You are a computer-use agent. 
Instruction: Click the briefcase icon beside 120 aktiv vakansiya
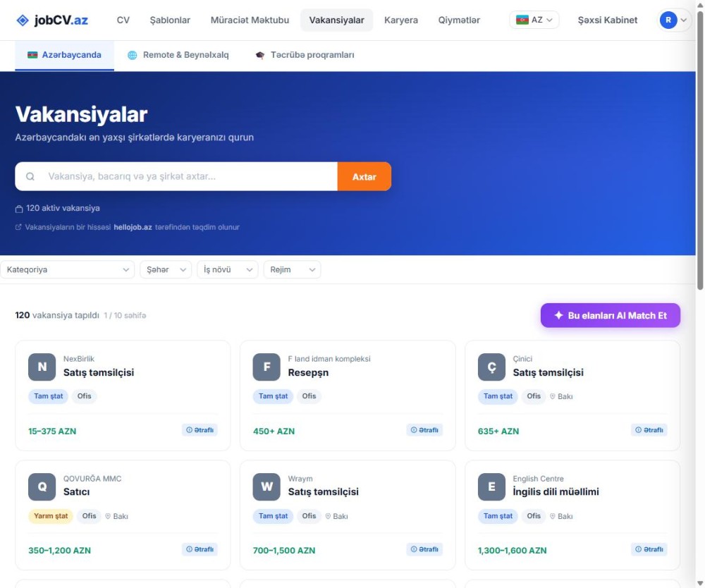pos(19,209)
